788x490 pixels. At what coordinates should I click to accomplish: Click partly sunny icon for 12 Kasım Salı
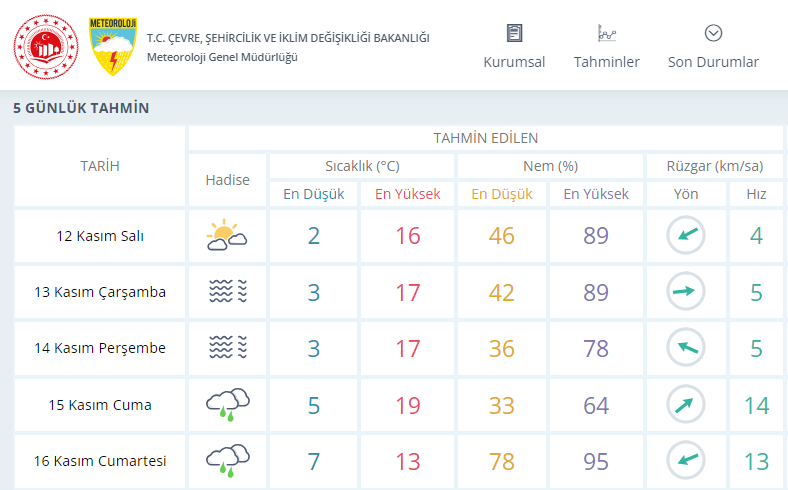click(x=227, y=235)
